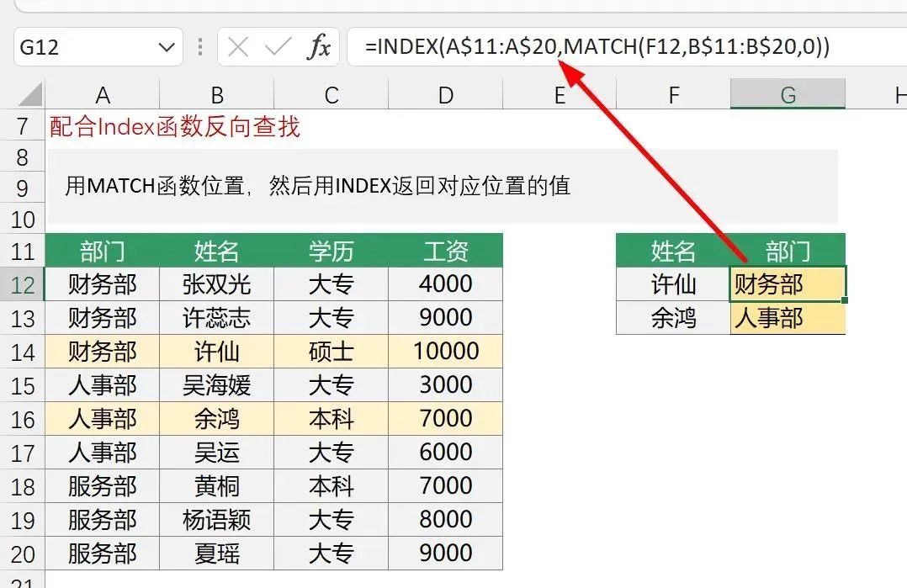Image resolution: width=907 pixels, height=588 pixels.
Task: Click cell G13 containing 人事部
Action: coord(788,318)
